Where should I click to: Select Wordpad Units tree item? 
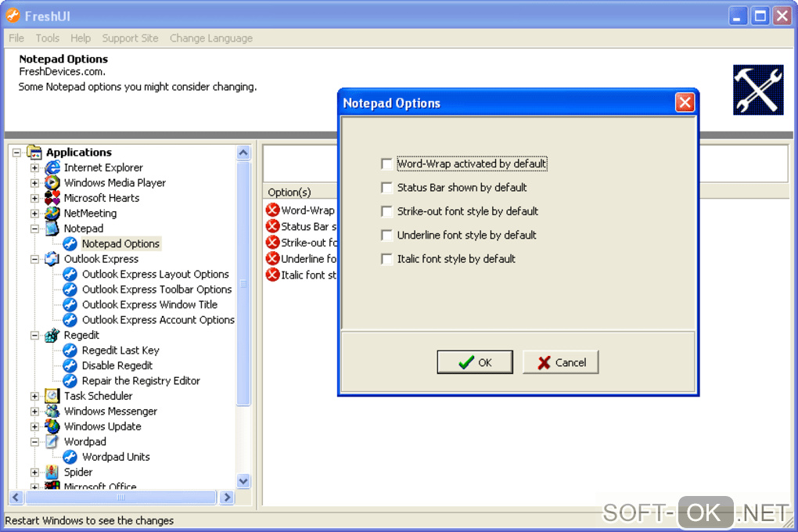(116, 457)
